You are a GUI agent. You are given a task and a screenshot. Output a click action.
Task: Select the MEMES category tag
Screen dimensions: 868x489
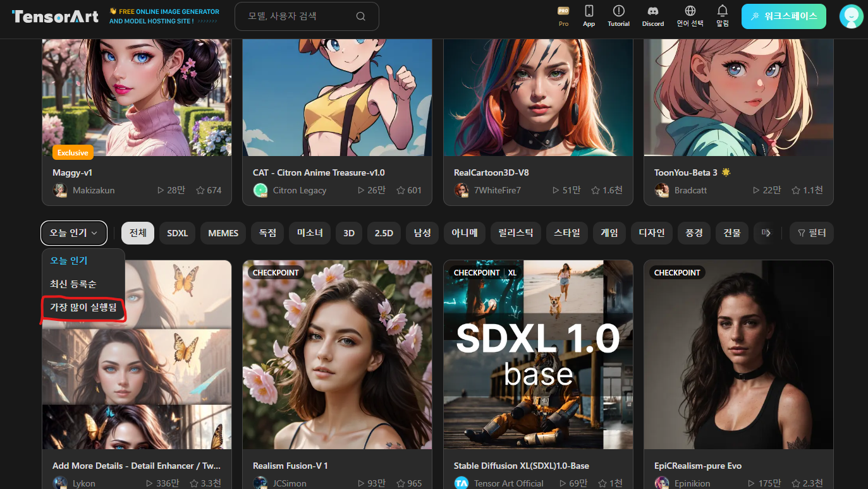pyautogui.click(x=223, y=233)
